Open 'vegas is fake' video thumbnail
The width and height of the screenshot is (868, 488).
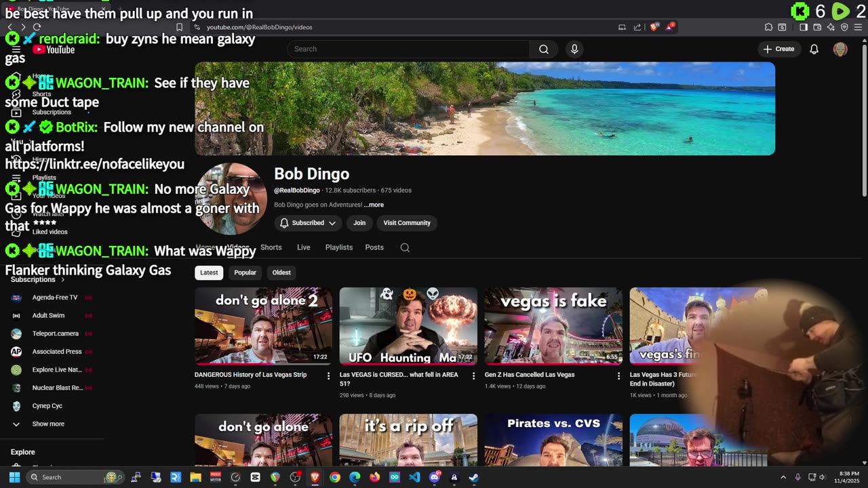point(553,326)
